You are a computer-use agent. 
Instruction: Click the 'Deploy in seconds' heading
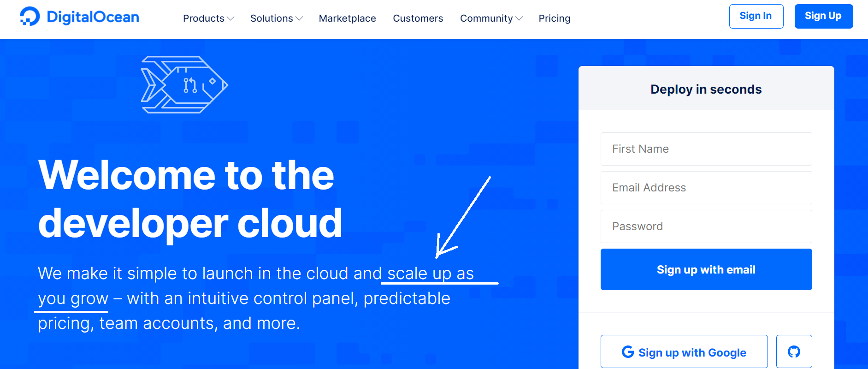706,89
